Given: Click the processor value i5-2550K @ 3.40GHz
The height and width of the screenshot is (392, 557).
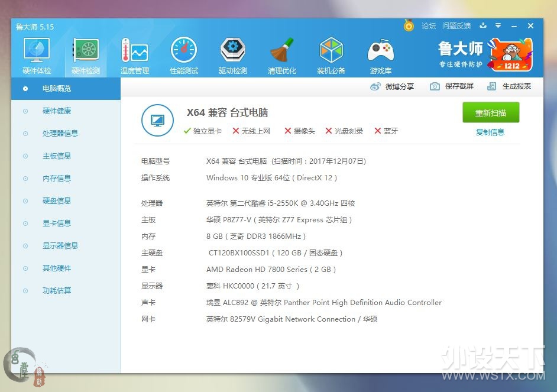Looking at the screenshot, I should tap(281, 203).
